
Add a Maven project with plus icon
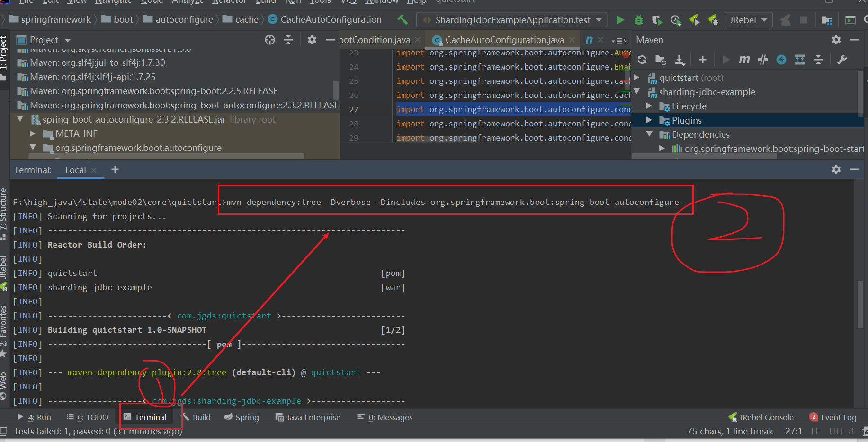(x=703, y=60)
